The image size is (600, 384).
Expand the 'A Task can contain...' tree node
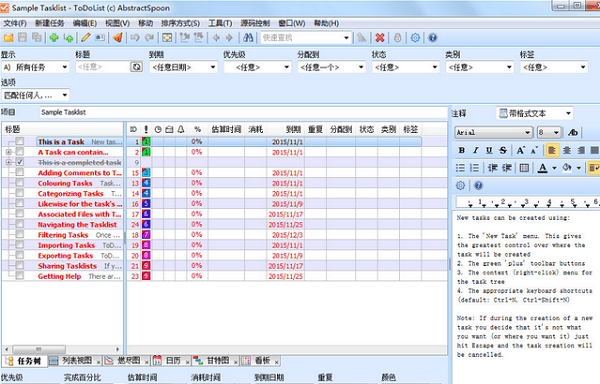8,152
